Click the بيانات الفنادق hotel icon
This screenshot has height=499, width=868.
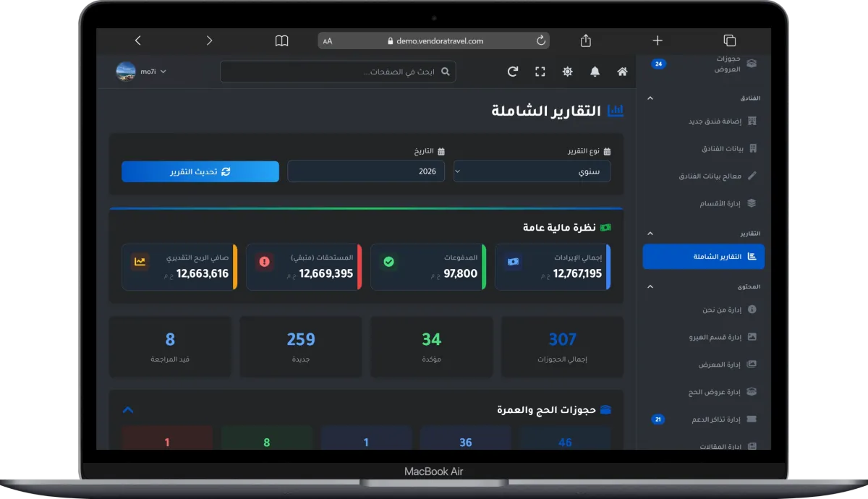tap(752, 148)
